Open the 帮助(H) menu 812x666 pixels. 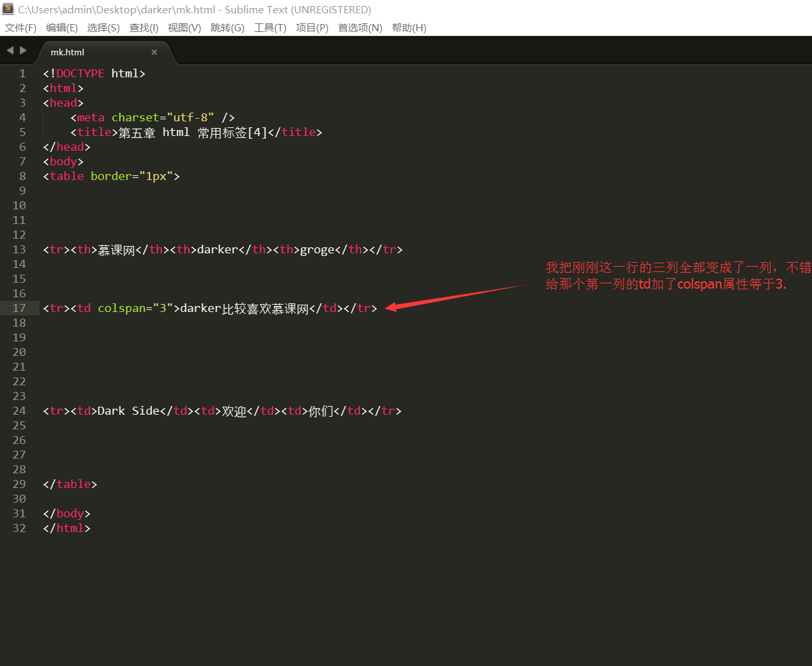coord(409,27)
